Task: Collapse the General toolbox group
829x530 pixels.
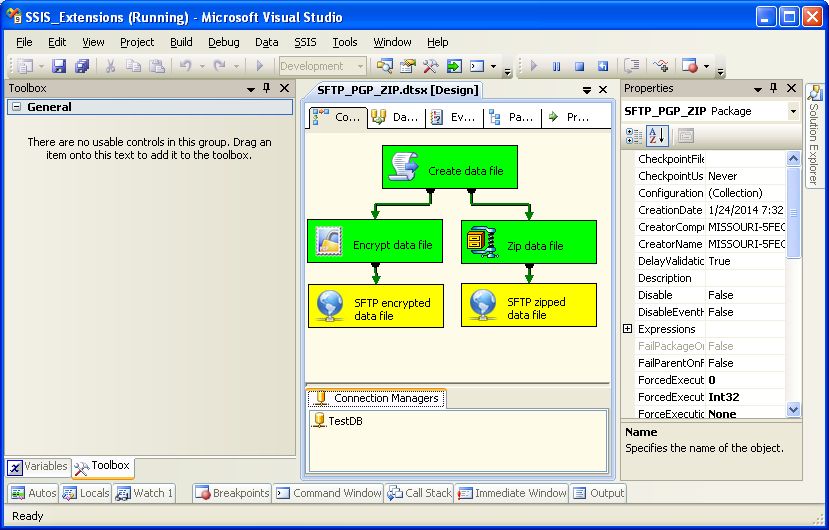Action: pyautogui.click(x=16, y=107)
